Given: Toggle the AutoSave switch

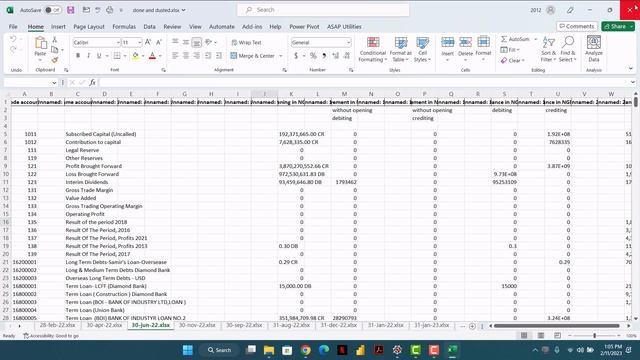Looking at the screenshot, I should pos(53,10).
